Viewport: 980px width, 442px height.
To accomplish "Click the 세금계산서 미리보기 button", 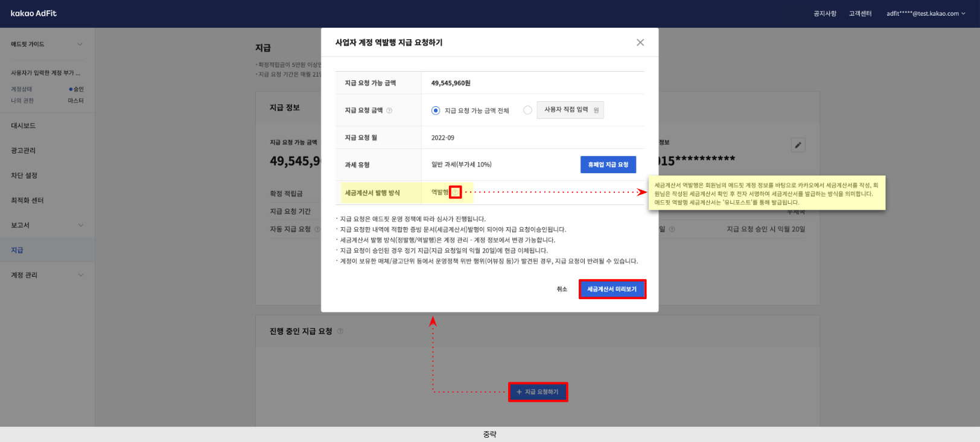I will [612, 289].
